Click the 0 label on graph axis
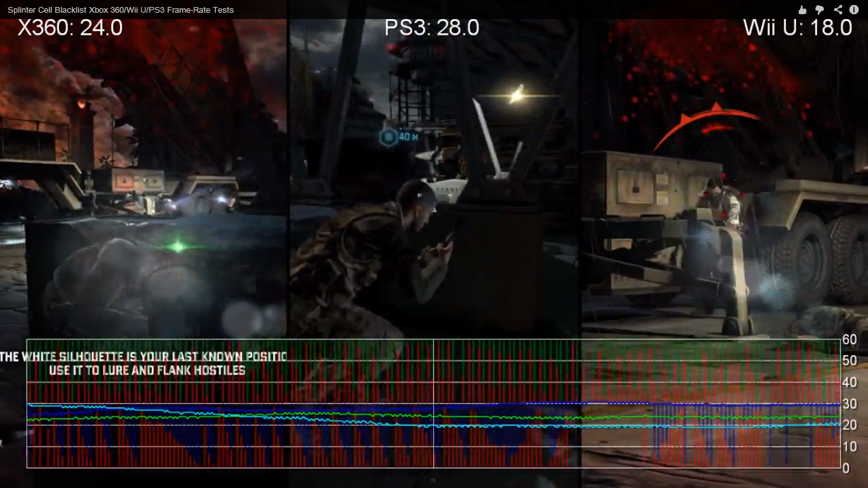 [x=846, y=469]
